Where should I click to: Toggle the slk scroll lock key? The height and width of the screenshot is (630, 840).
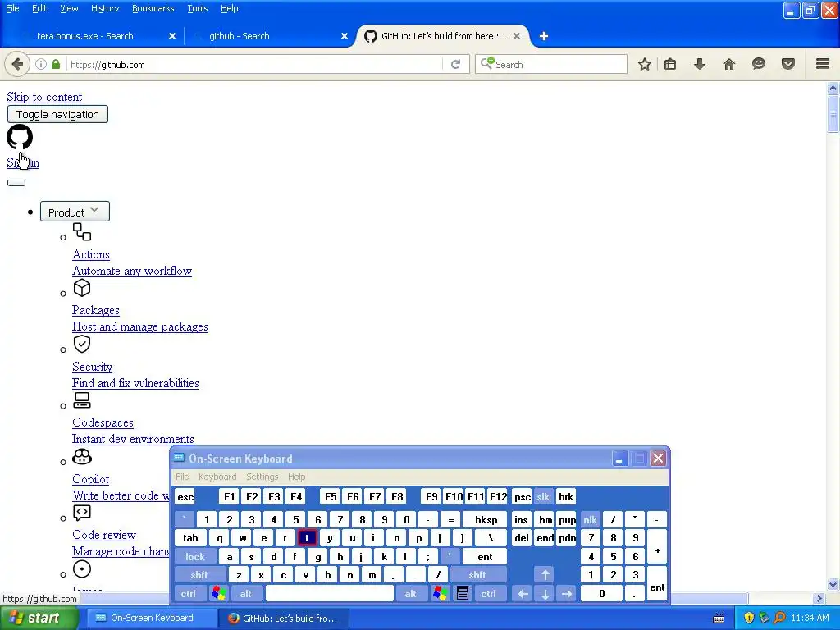(543, 496)
